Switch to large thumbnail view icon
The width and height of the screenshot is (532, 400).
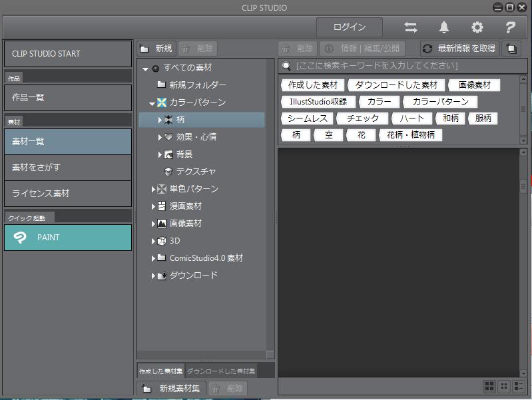click(489, 386)
